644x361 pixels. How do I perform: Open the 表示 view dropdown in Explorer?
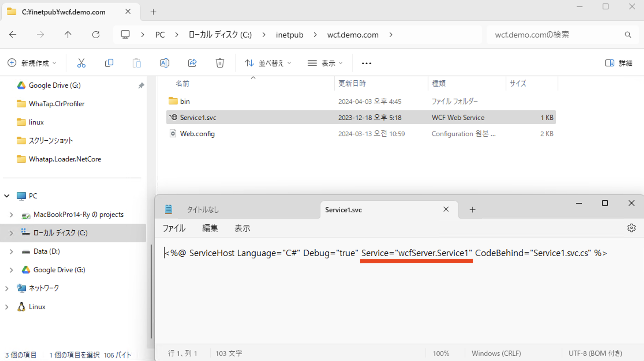(x=325, y=63)
